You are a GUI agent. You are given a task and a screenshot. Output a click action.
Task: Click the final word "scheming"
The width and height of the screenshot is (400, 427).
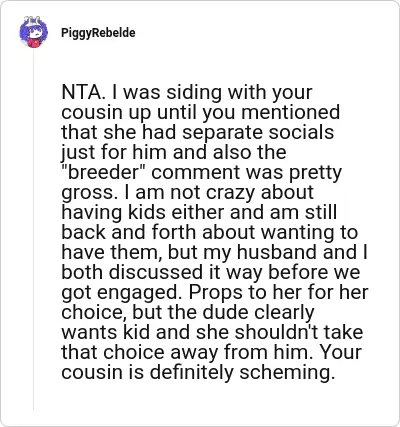click(287, 373)
